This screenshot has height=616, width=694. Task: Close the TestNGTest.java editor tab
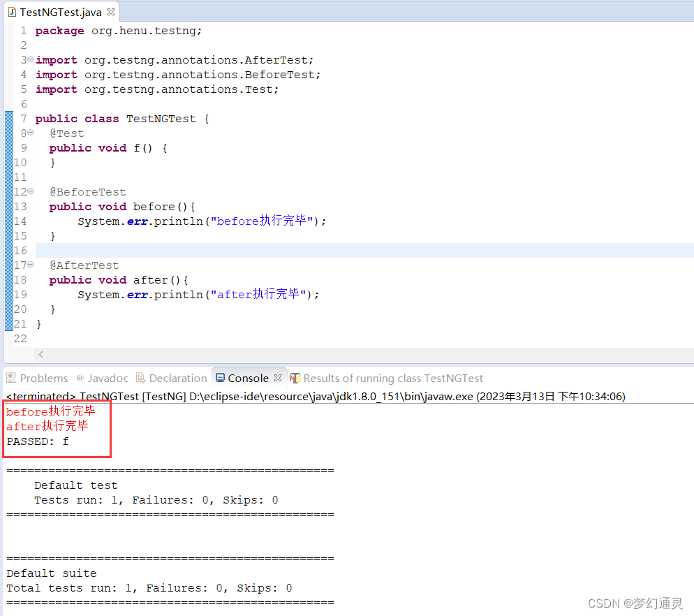click(x=111, y=12)
